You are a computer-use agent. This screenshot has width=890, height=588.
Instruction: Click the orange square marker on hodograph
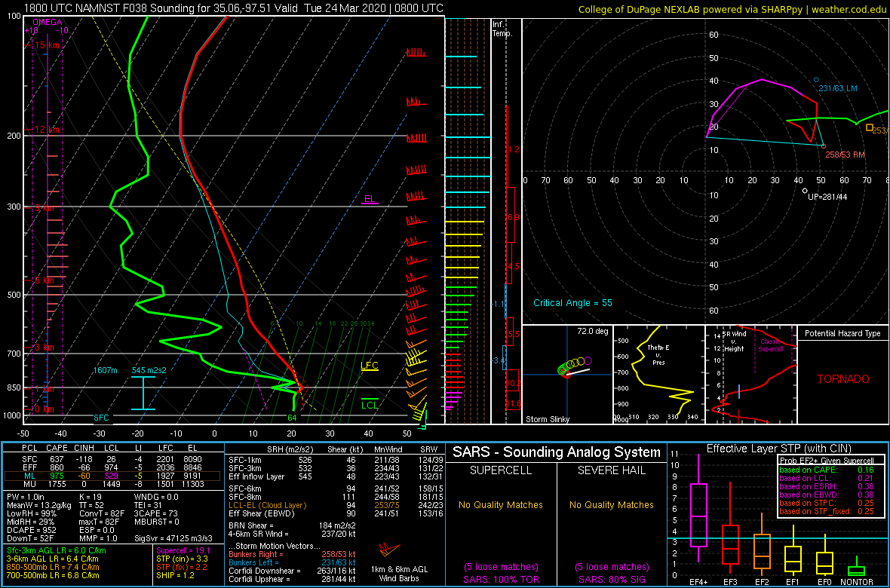tap(870, 127)
